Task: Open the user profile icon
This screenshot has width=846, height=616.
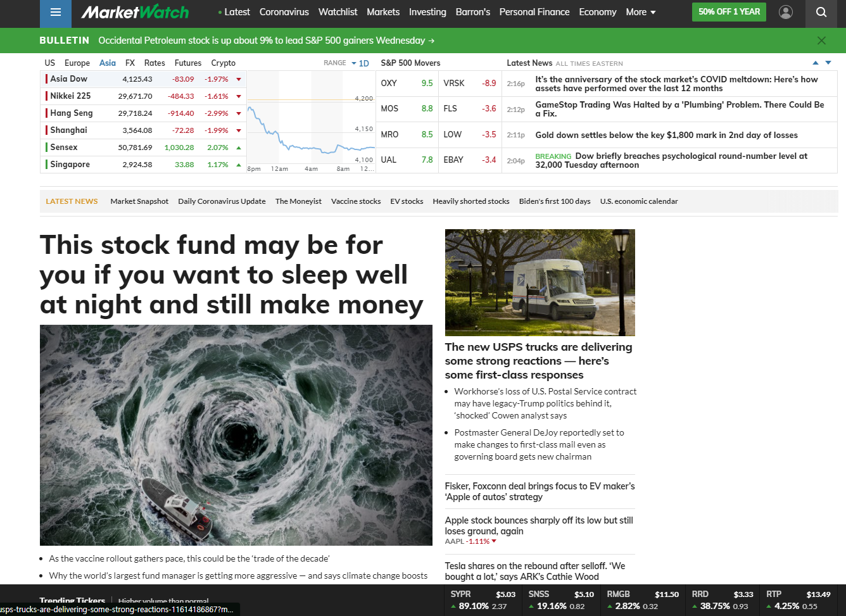Action: (786, 12)
